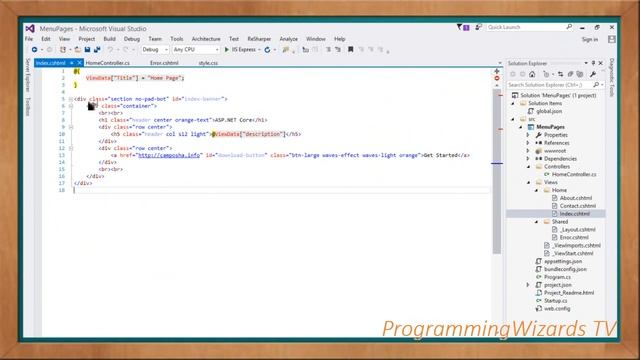The height and width of the screenshot is (360, 640).
Task: Toggle Show All Files in Solution Explorer
Action: pyautogui.click(x=580, y=74)
